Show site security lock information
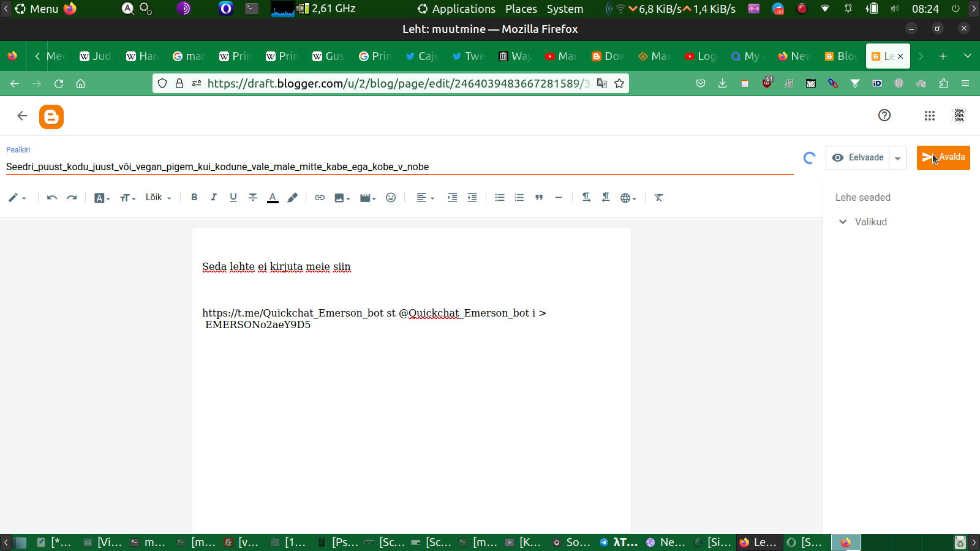Viewport: 980px width, 551px height. click(x=179, y=84)
